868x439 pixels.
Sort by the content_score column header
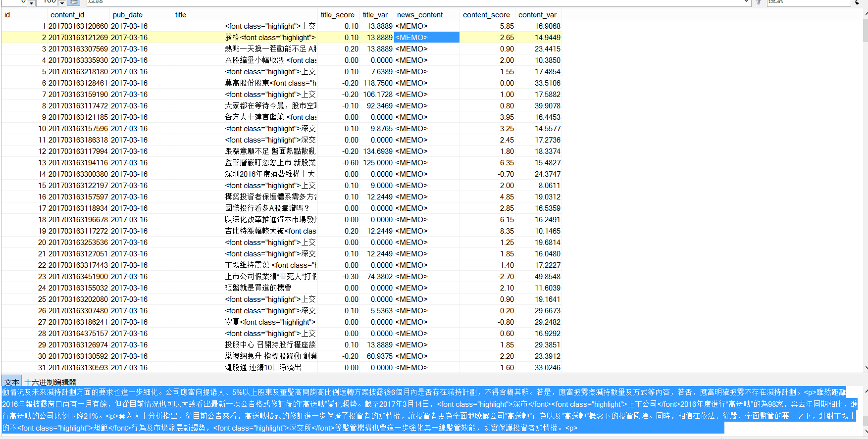pyautogui.click(x=486, y=15)
